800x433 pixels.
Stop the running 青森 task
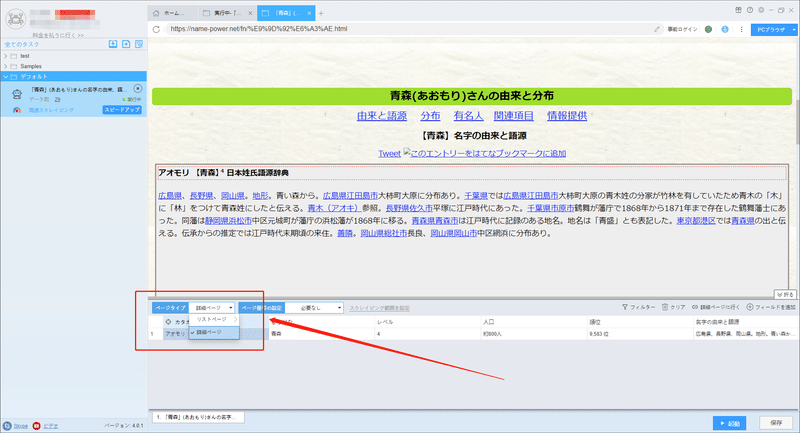pos(137,89)
